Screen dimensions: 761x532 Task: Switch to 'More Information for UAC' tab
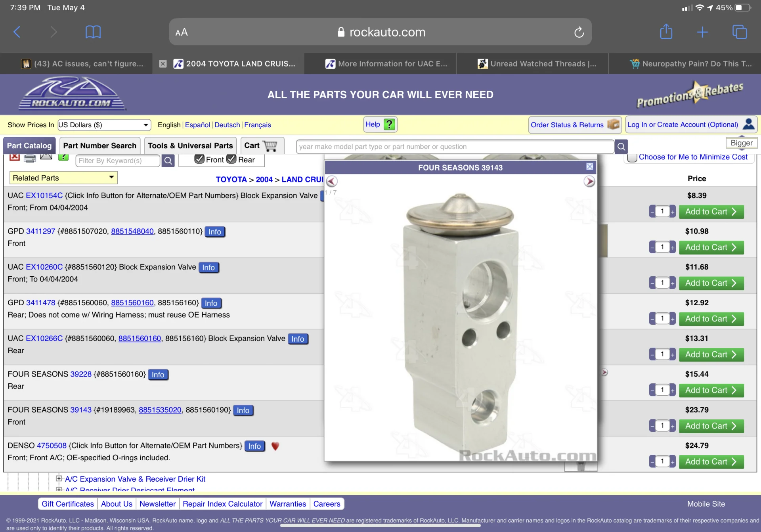(x=386, y=63)
